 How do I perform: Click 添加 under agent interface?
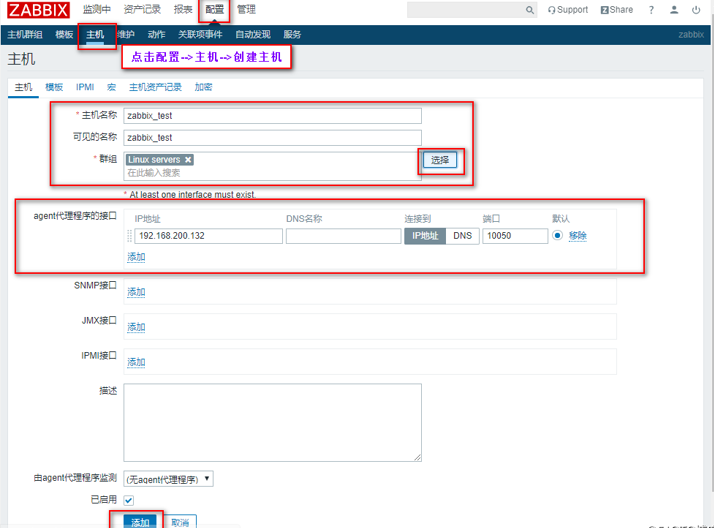[136, 257]
